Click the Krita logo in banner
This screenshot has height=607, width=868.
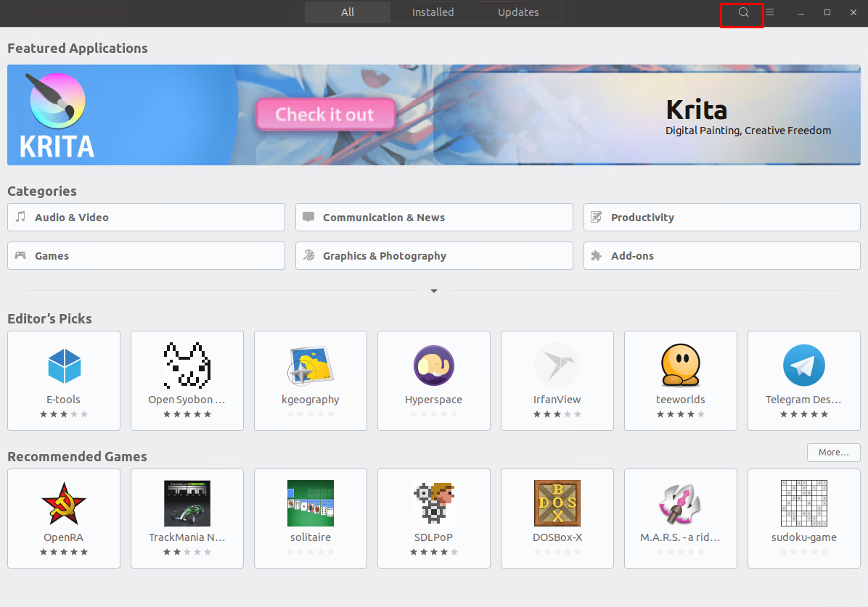pos(57,115)
